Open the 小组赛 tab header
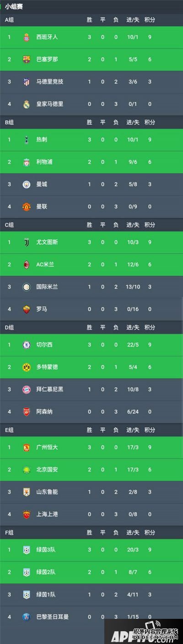183x644 pixels. pyautogui.click(x=15, y=6)
